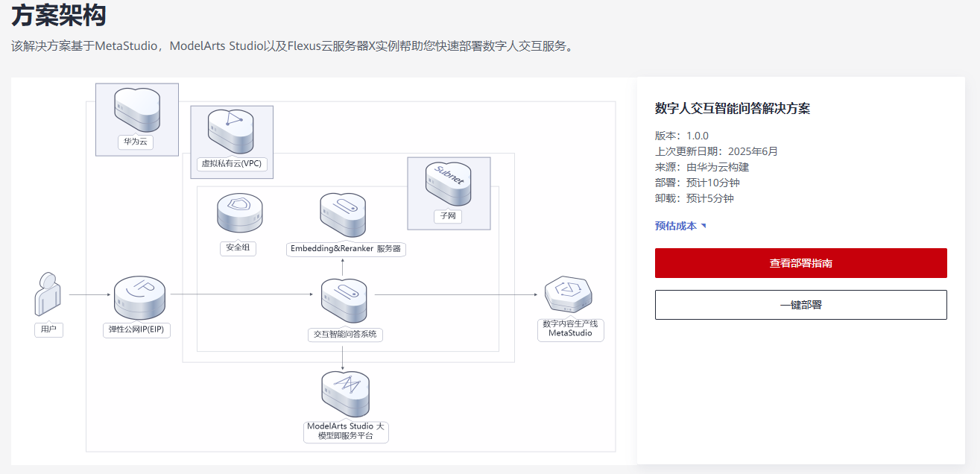This screenshot has height=474, width=980.
Task: Click the Subnet 子网 icon
Action: click(x=448, y=184)
